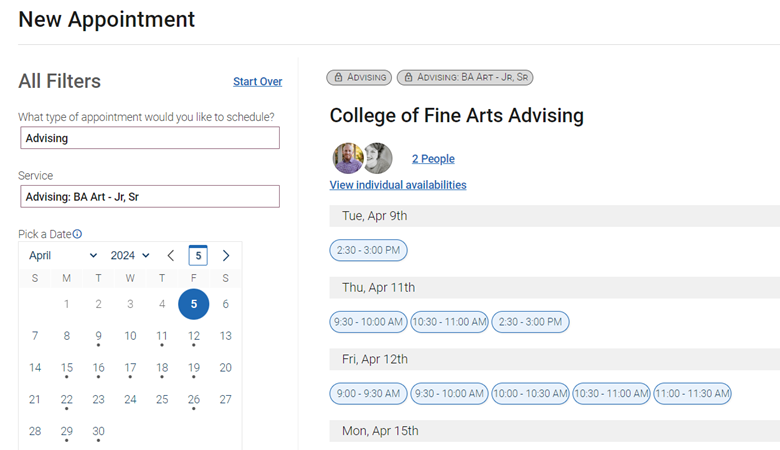Select April 9 on the calendar
This screenshot has width=780, height=450.
click(98, 336)
